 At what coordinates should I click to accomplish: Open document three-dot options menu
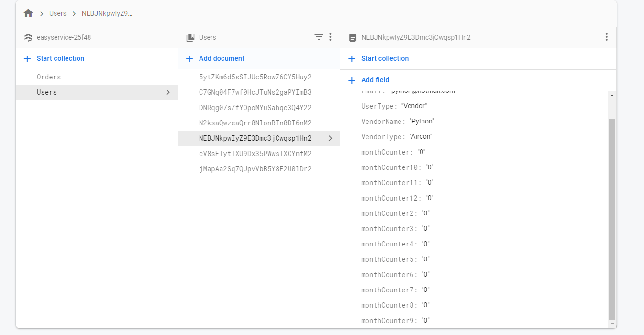coord(606,37)
